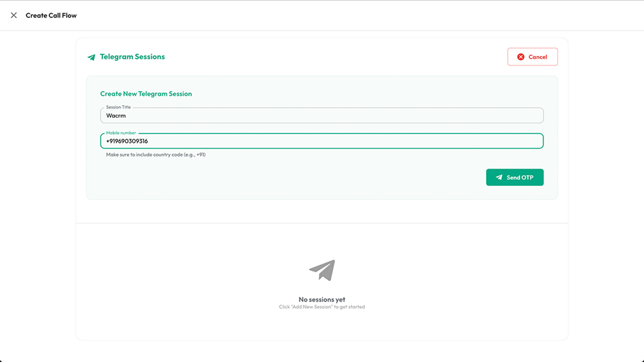Focus the Session Title input field

pos(322,116)
